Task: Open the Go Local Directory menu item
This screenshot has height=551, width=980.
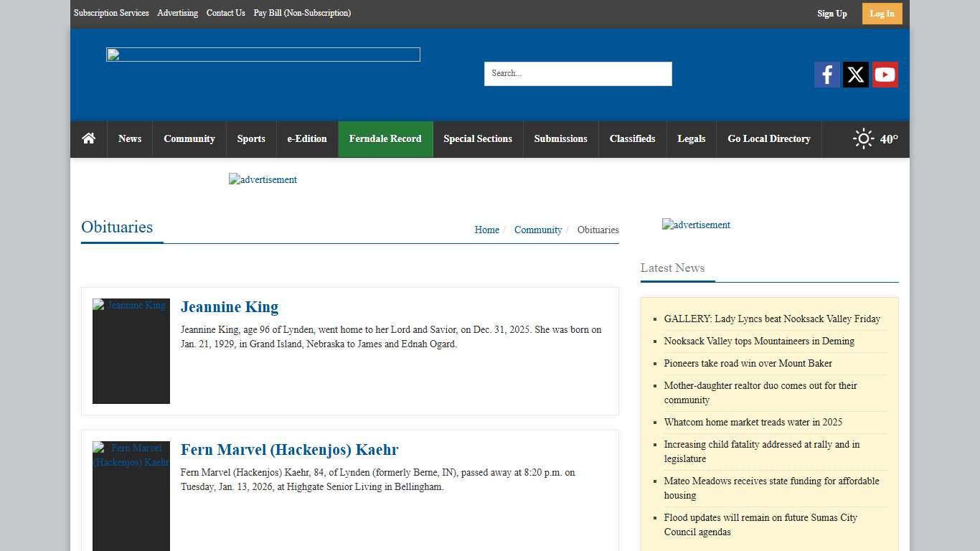Action: point(768,139)
